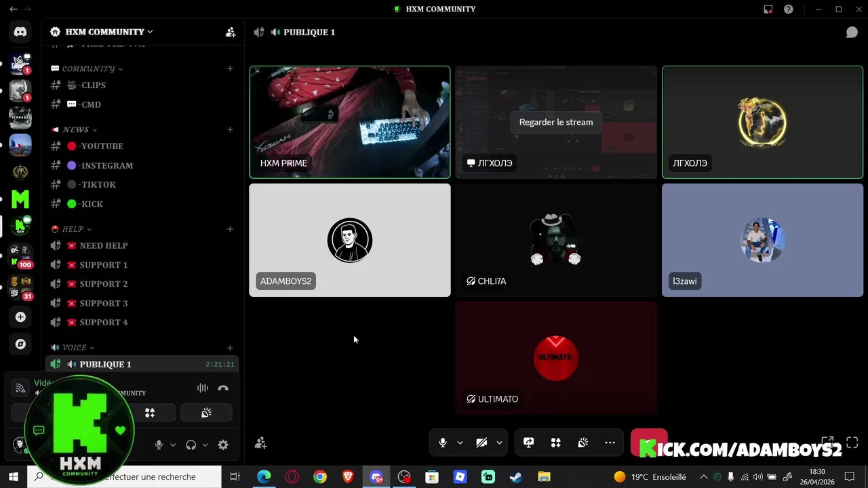The image size is (868, 488).
Task: Collapse the NEWS category
Action: (75, 129)
